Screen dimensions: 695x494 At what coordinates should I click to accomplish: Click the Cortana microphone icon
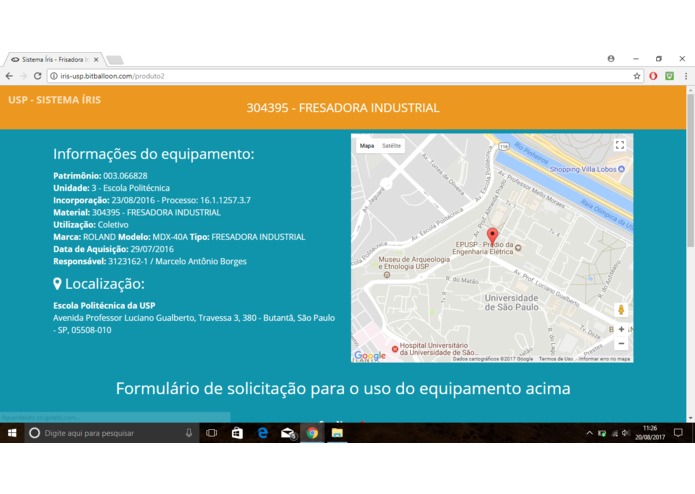[189, 433]
